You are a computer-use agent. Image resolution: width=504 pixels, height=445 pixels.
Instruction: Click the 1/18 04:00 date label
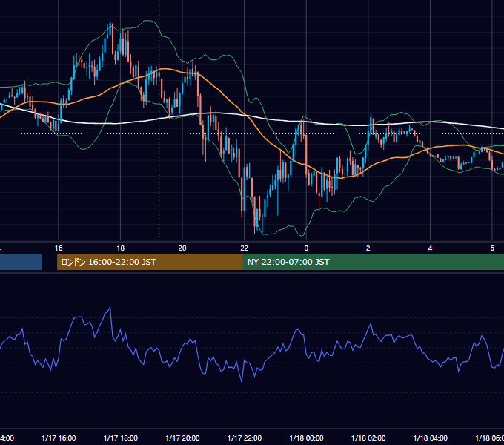[431, 438]
